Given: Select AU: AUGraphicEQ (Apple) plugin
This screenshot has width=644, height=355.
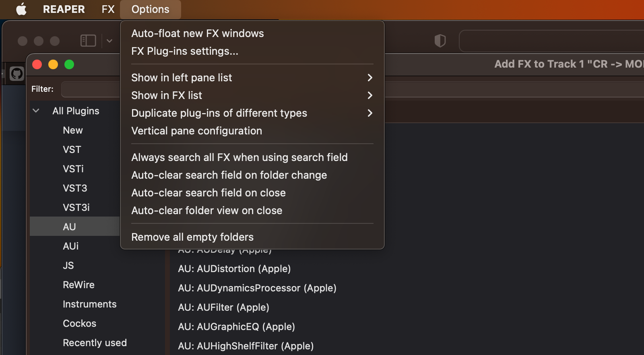Looking at the screenshot, I should pyautogui.click(x=237, y=326).
